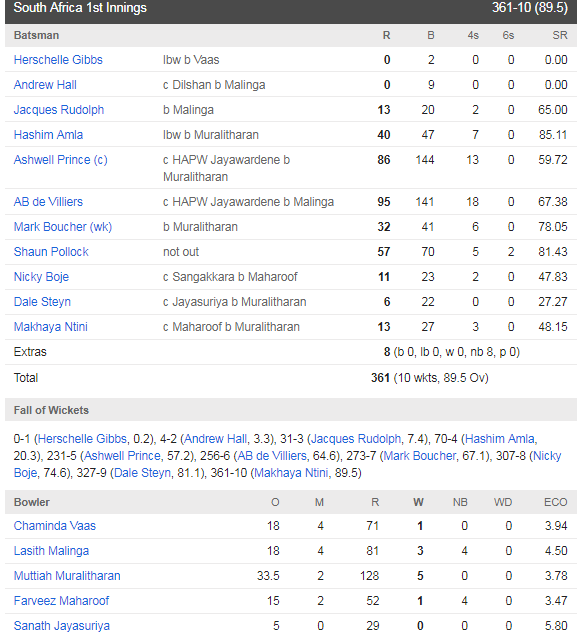Click Dale Steyn in Fall of Wickets text

tap(142, 473)
